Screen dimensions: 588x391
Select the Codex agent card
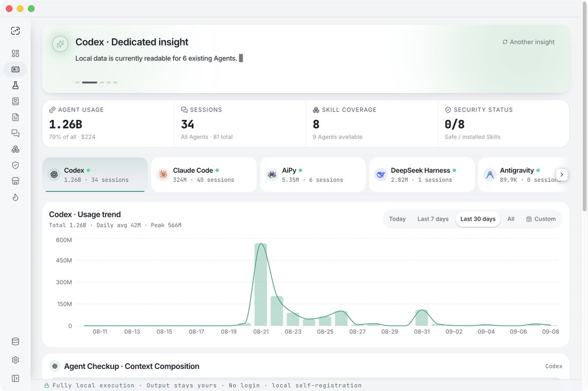(x=95, y=174)
